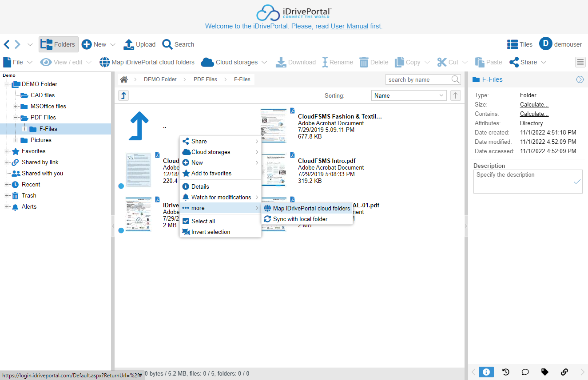Open the User Manual link
This screenshot has width=588, height=380.
click(x=349, y=26)
